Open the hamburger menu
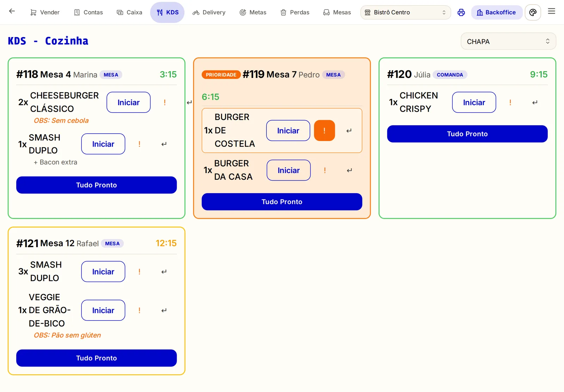Viewport: 564px width, 392px height. tap(552, 12)
